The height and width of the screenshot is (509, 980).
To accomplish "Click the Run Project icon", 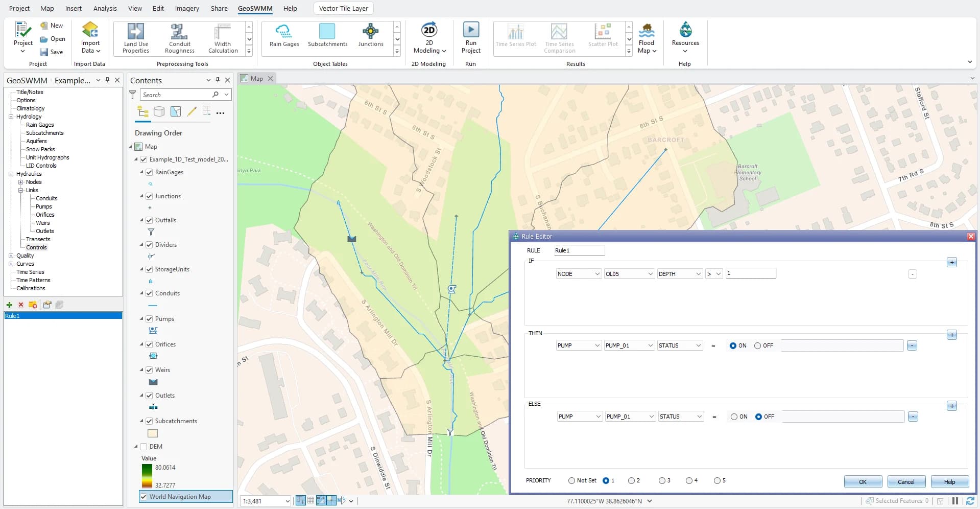I will [470, 30].
